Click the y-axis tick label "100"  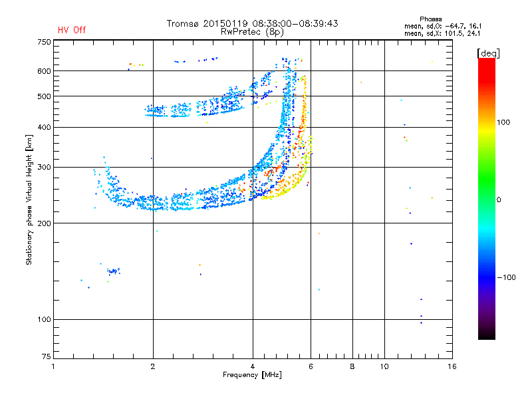click(x=44, y=319)
